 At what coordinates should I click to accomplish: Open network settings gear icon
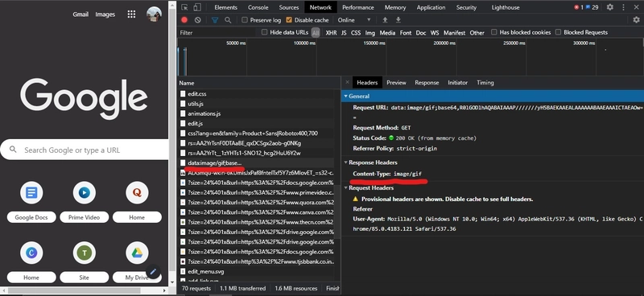636,19
